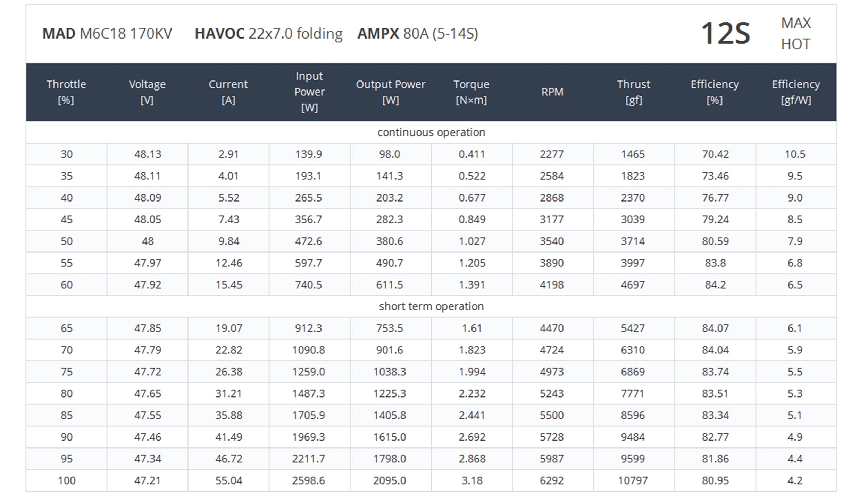The image size is (868, 495).
Task: Click the short term operation section label
Action: tap(431, 306)
